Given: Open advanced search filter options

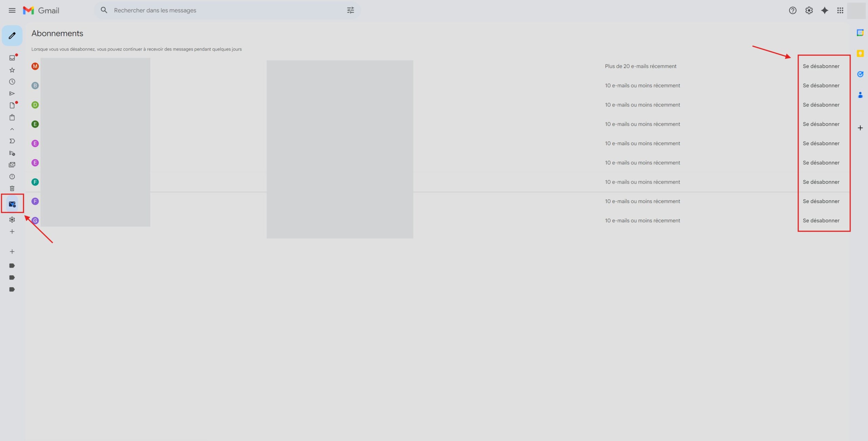Looking at the screenshot, I should pos(350,10).
